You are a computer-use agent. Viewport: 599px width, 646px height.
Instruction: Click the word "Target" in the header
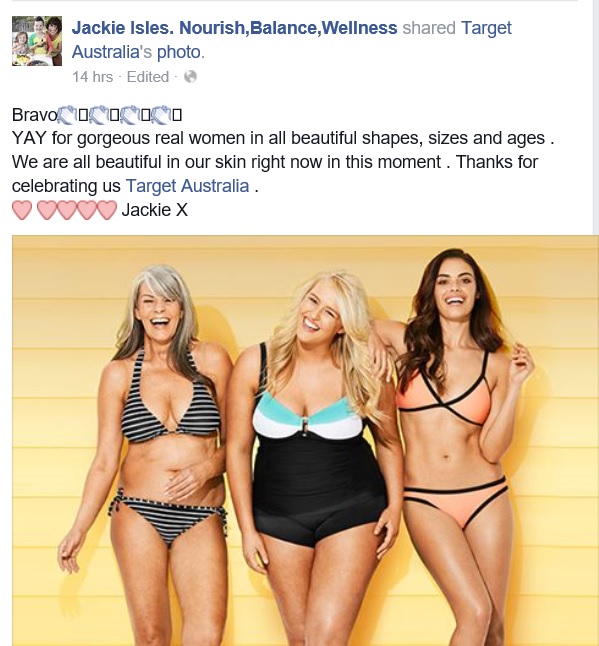pos(486,28)
